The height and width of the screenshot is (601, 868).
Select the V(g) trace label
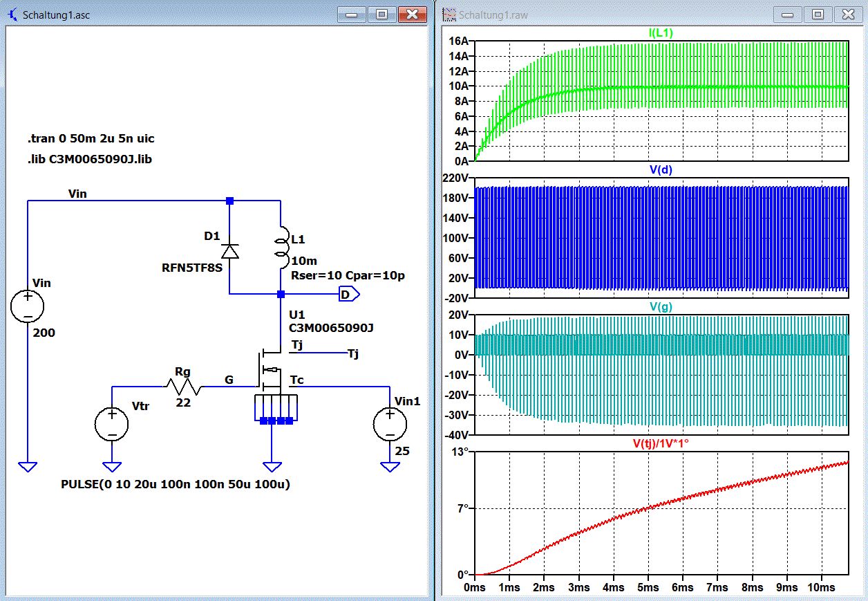pyautogui.click(x=662, y=306)
